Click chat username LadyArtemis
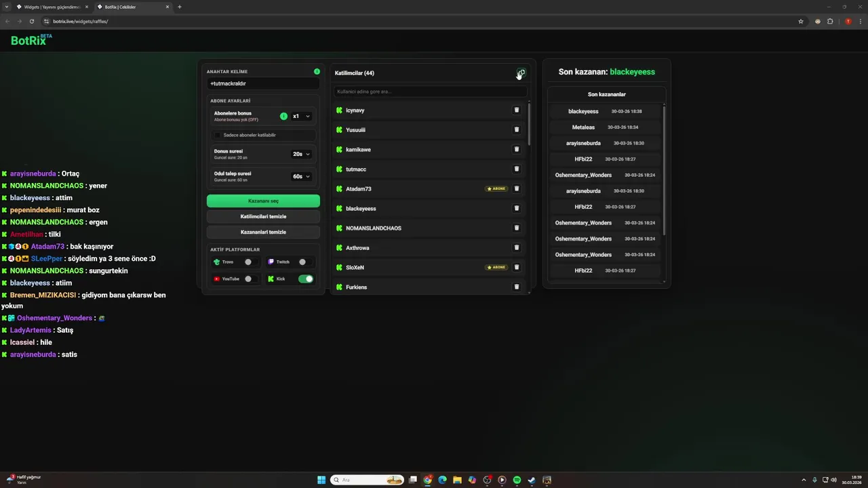This screenshot has width=868, height=488. pos(31,330)
